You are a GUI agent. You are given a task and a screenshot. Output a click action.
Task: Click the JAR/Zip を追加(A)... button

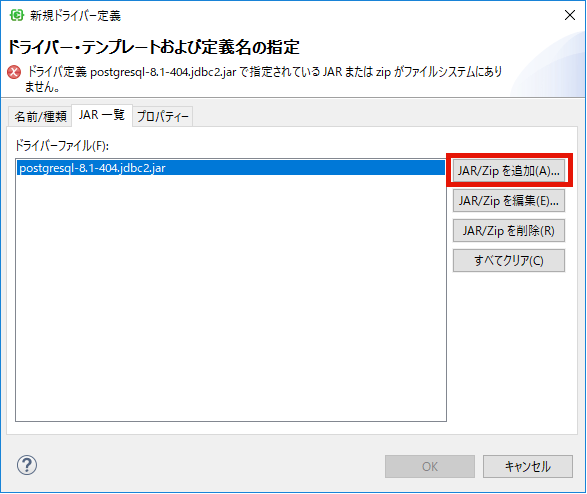pos(509,171)
